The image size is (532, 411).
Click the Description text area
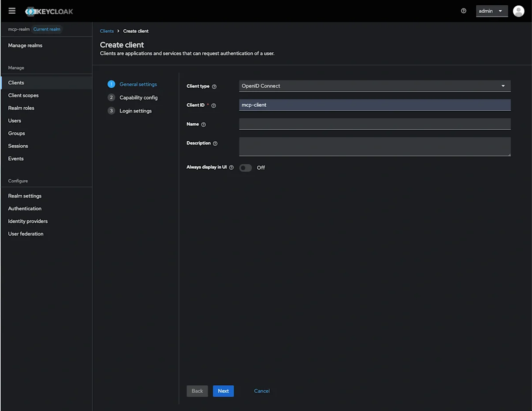click(x=375, y=147)
